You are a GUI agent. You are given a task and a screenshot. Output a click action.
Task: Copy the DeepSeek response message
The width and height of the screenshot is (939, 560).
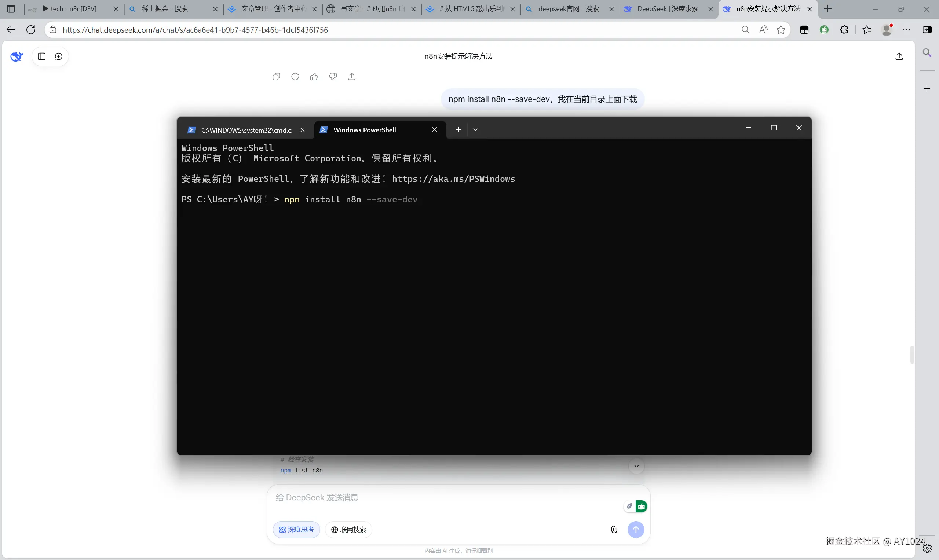pos(276,76)
